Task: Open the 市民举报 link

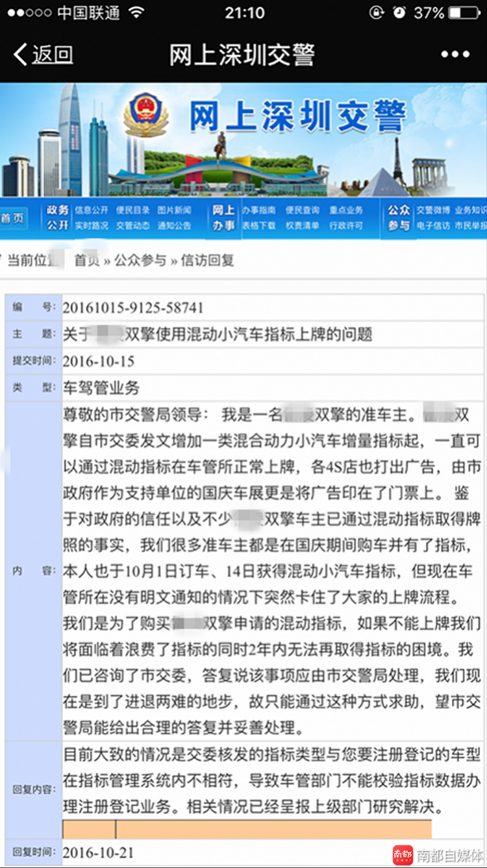Action: tap(471, 226)
